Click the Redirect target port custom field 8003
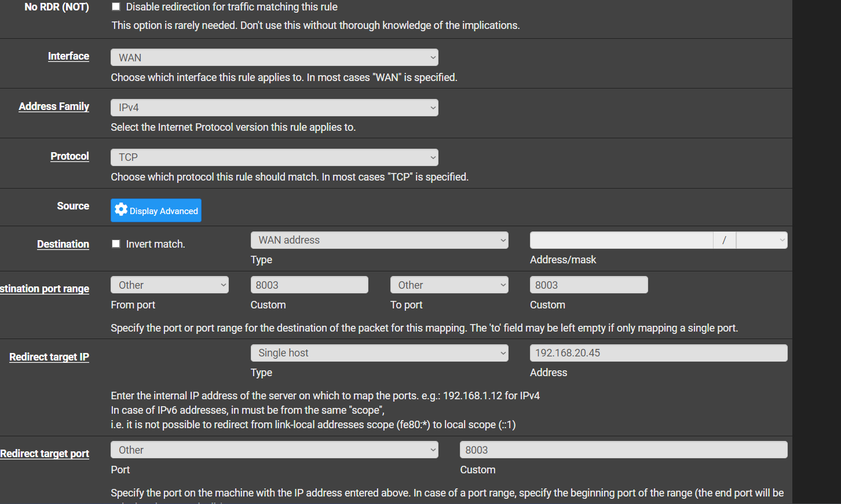This screenshot has height=504, width=841. pyautogui.click(x=624, y=450)
